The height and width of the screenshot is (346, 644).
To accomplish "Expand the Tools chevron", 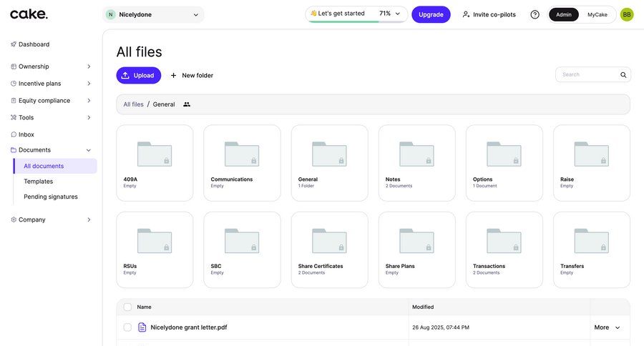I will click(x=89, y=117).
